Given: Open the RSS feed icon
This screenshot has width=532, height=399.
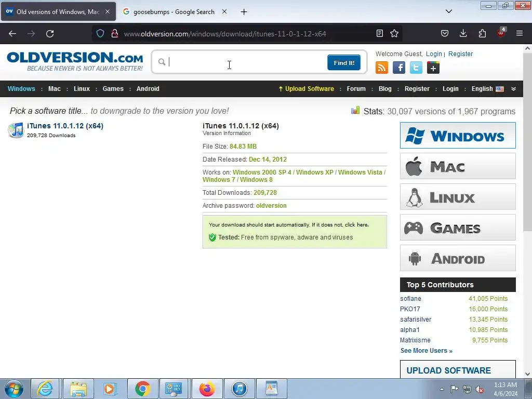Looking at the screenshot, I should pos(382,68).
